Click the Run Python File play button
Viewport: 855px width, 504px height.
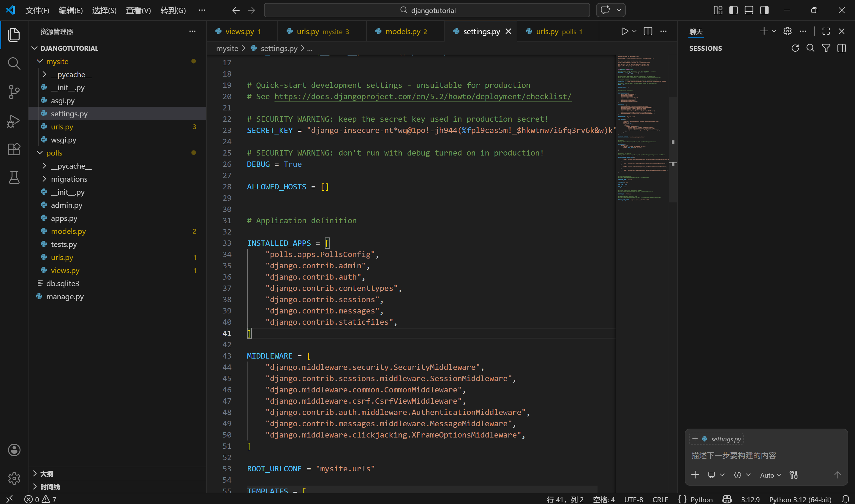coord(624,31)
